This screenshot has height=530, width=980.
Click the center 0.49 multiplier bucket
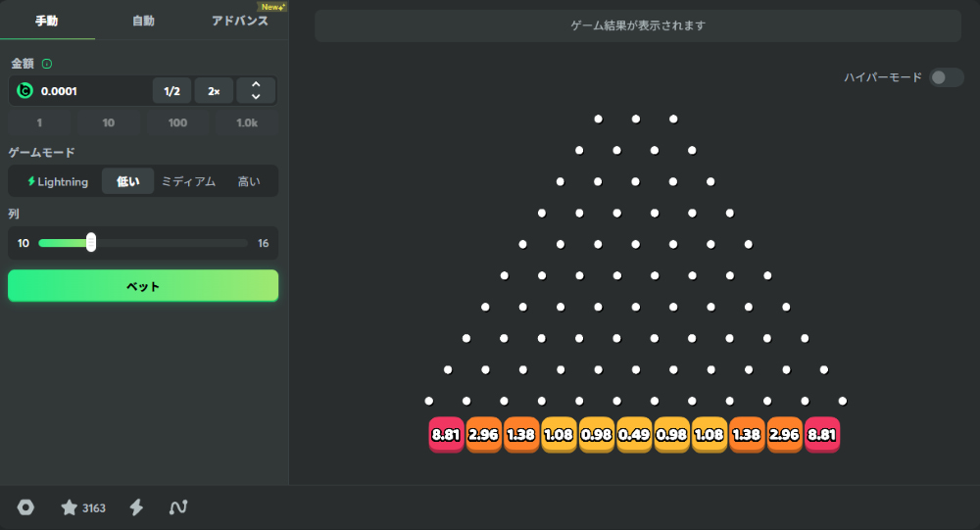point(634,434)
